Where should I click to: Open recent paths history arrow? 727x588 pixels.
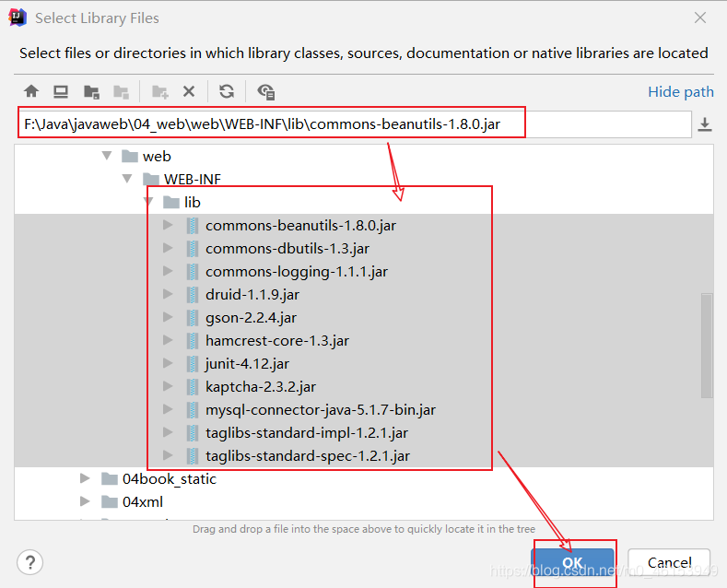tap(705, 124)
